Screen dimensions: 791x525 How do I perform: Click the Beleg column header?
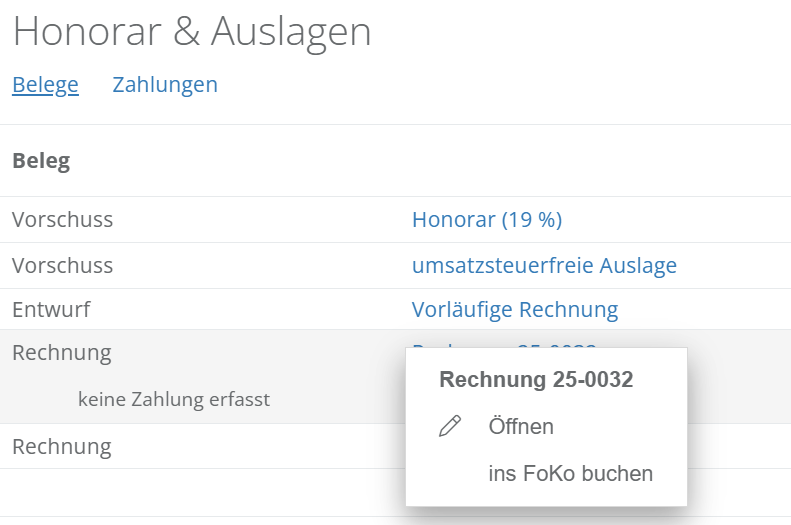pyautogui.click(x=41, y=161)
